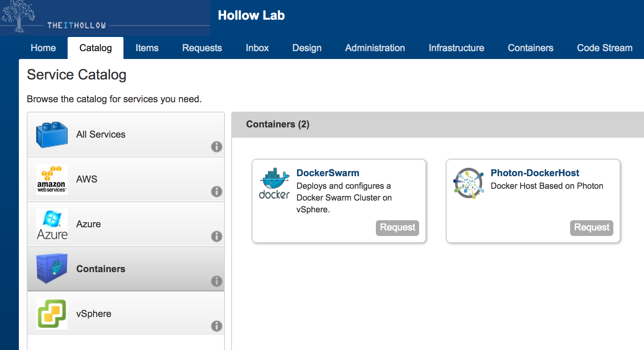Select the Amazon Web Services logo icon
644x350 pixels.
pos(52,179)
